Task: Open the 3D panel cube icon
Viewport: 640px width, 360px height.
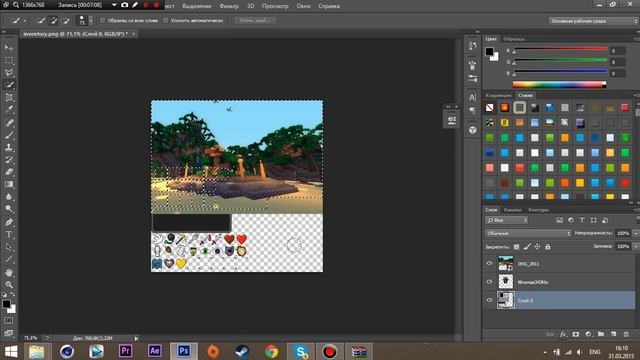Action: (x=473, y=130)
